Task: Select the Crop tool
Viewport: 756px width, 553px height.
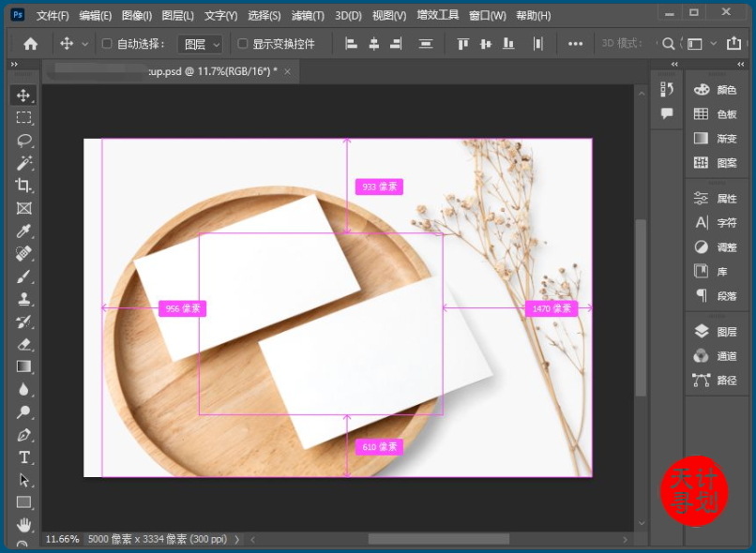Action: pyautogui.click(x=23, y=186)
